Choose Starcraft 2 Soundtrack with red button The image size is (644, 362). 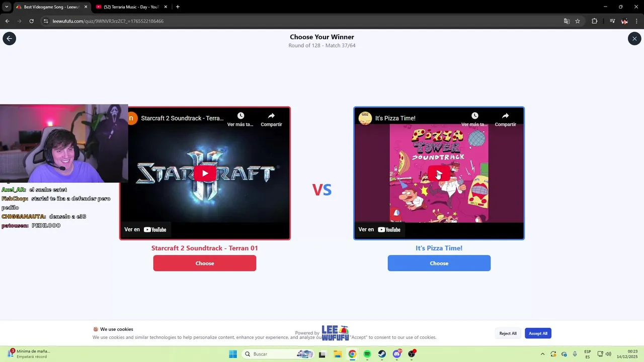(x=205, y=263)
